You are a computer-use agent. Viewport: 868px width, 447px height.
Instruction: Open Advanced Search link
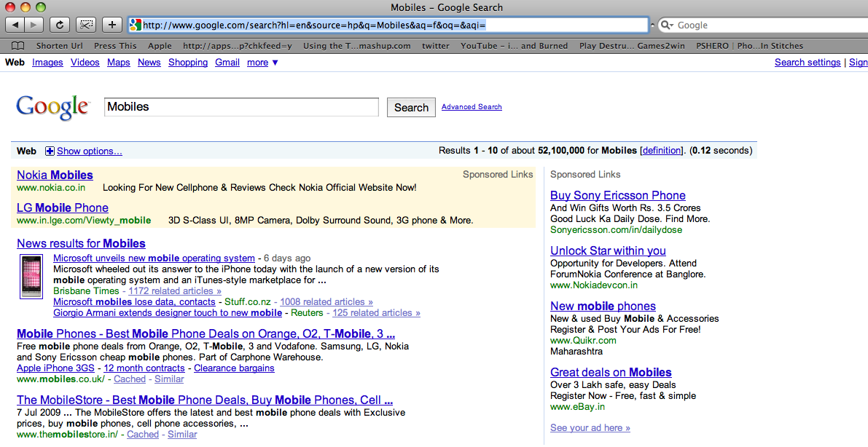472,107
